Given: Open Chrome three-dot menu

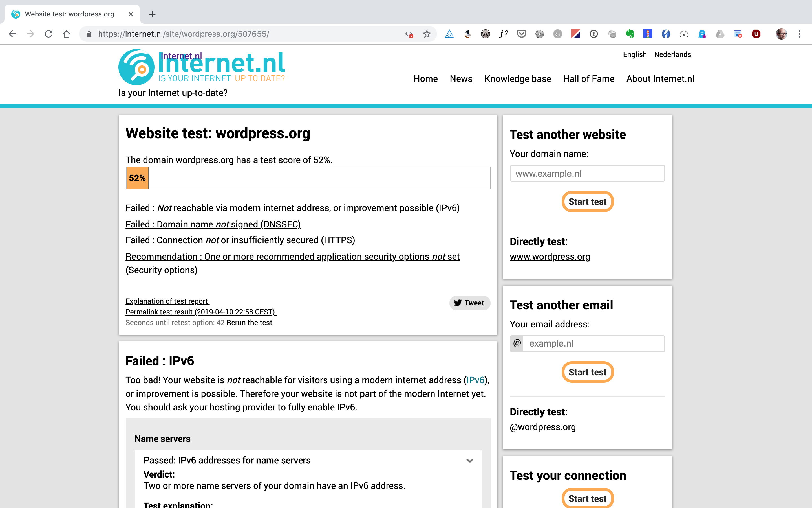Looking at the screenshot, I should [800, 34].
